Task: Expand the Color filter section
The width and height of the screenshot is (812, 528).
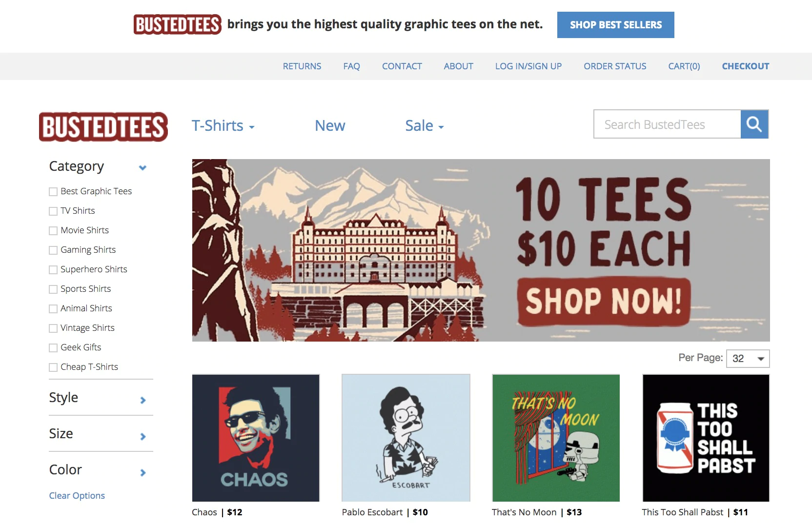Action: 142,472
